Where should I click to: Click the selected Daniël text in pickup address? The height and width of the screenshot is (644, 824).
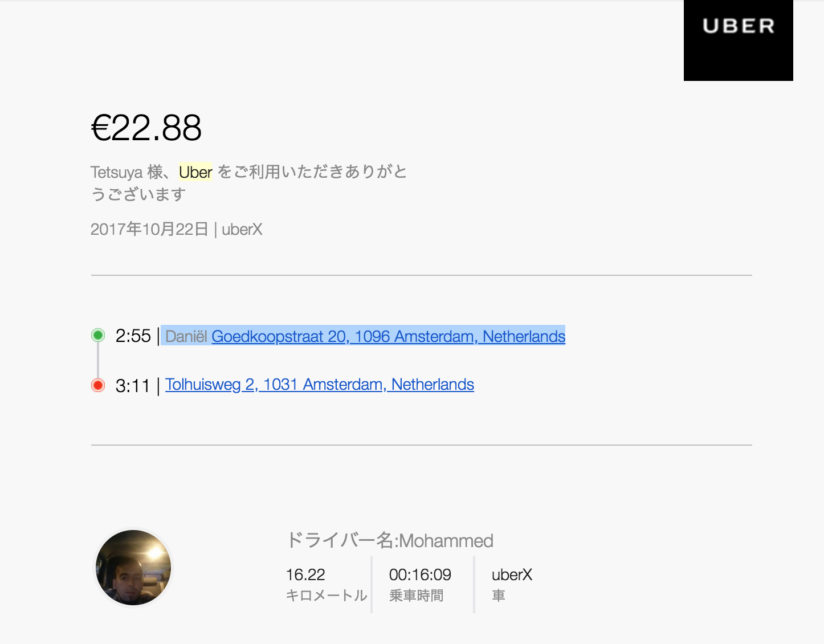186,336
